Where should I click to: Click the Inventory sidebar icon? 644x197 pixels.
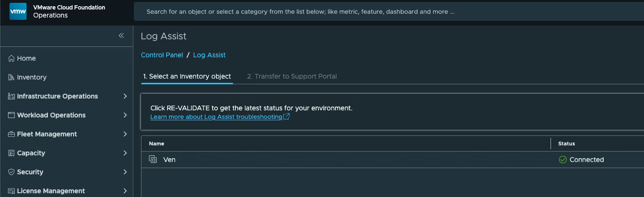click(x=11, y=77)
